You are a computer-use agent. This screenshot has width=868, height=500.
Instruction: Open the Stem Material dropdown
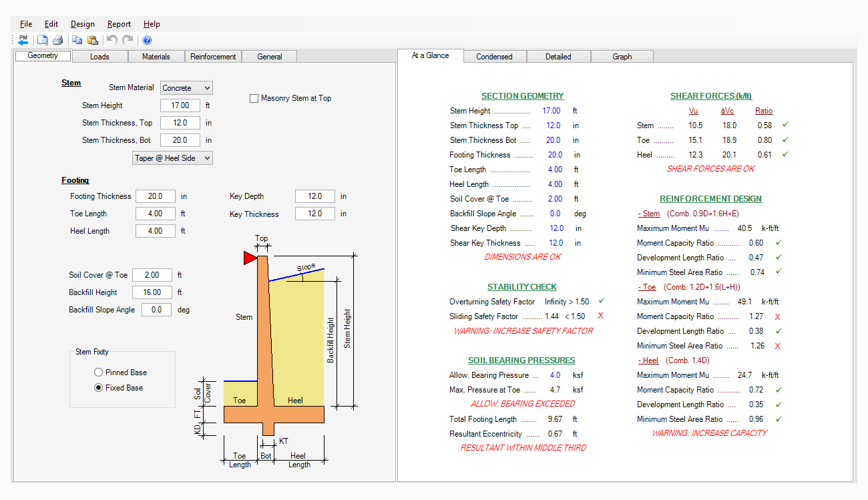pos(208,87)
